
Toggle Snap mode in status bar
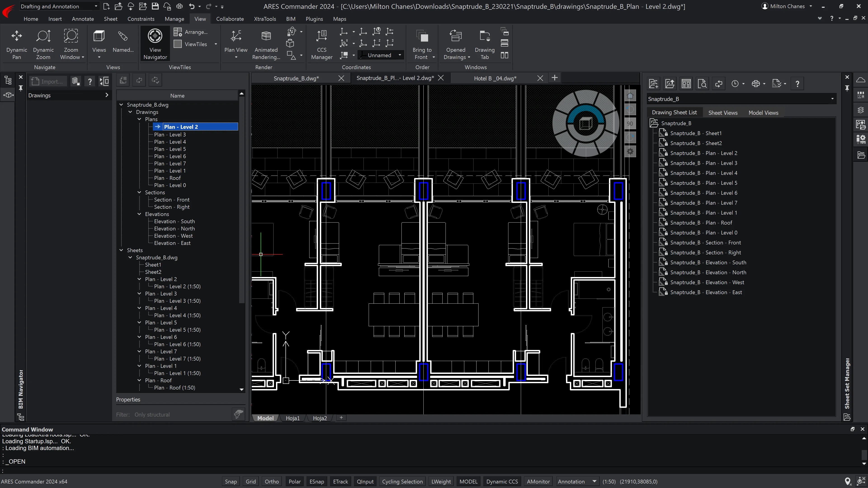click(x=231, y=481)
